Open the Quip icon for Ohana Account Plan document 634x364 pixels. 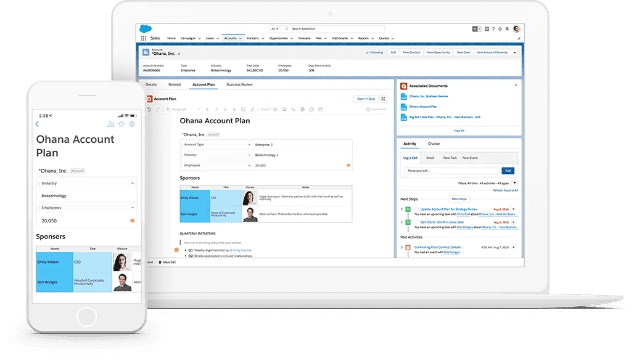tap(403, 107)
